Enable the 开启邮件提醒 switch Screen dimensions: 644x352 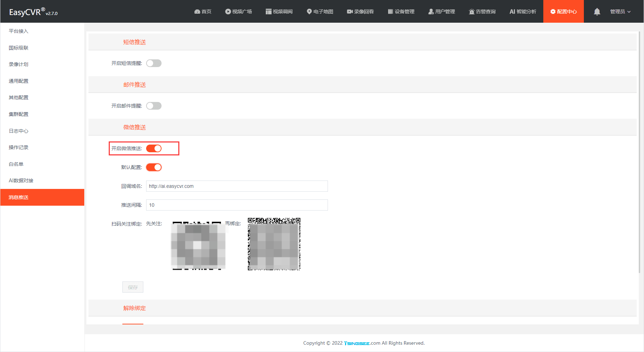(x=154, y=106)
